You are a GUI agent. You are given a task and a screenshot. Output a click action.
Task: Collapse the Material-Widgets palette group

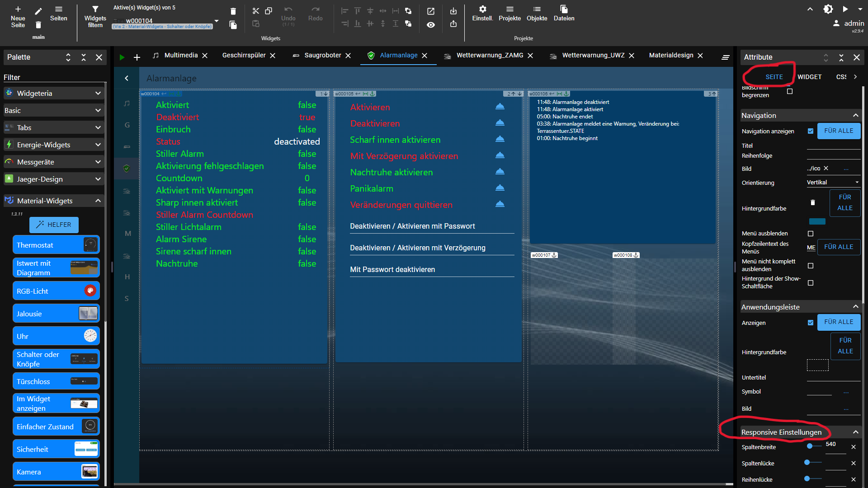[98, 201]
